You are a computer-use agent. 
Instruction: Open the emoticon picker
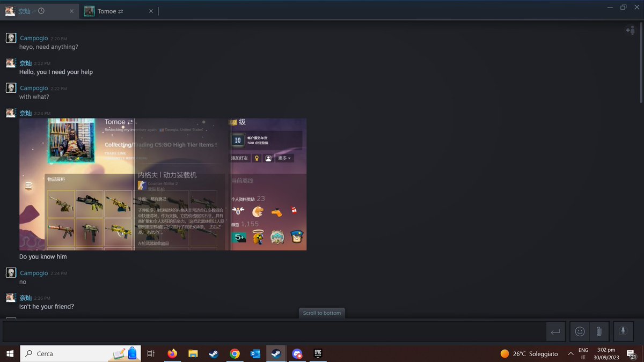tap(580, 331)
